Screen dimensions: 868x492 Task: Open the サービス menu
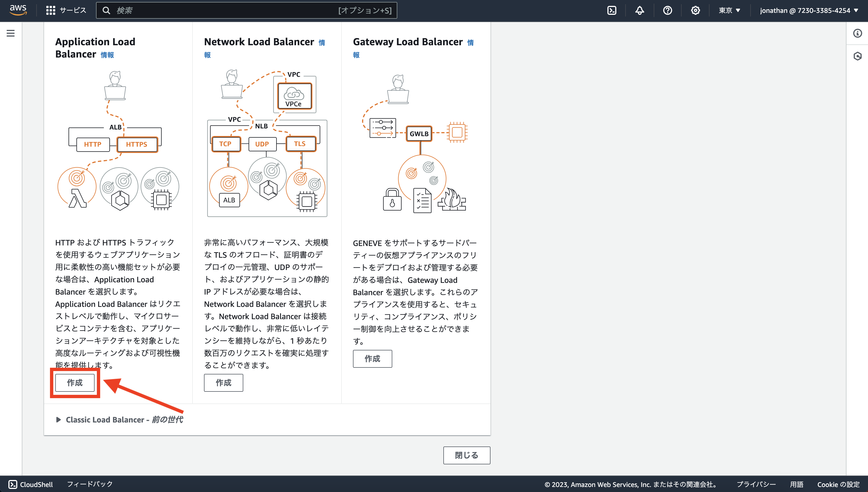pyautogui.click(x=72, y=10)
